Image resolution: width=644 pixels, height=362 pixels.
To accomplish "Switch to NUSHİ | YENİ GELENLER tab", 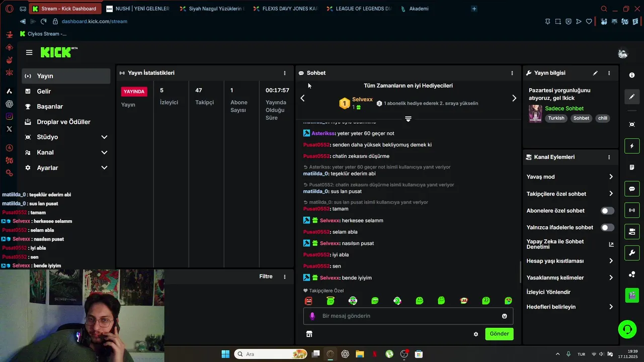I will [138, 9].
